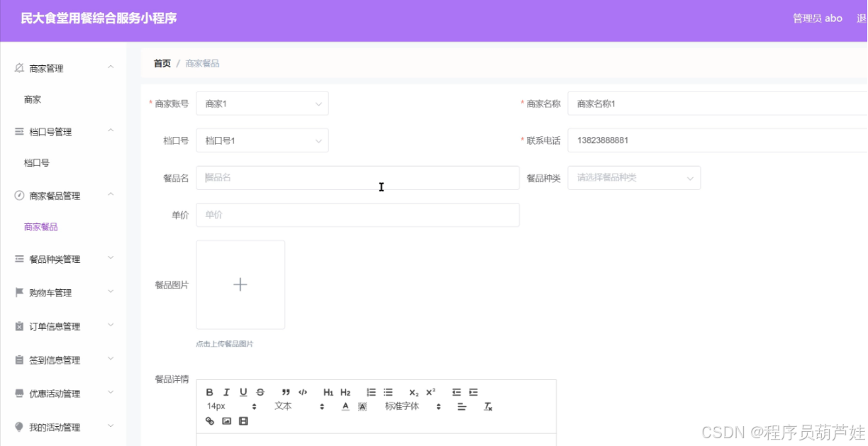Expand the 签到信息管理 sidebar menu
Screen dimensions: 868x446
[x=64, y=360]
